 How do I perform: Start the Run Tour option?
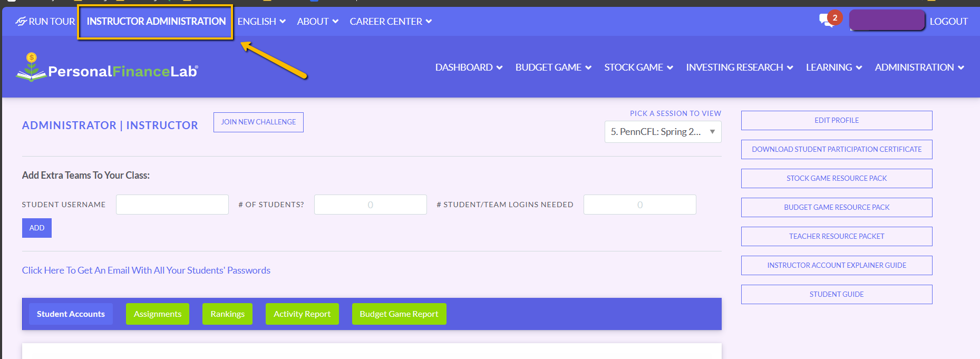coord(45,22)
